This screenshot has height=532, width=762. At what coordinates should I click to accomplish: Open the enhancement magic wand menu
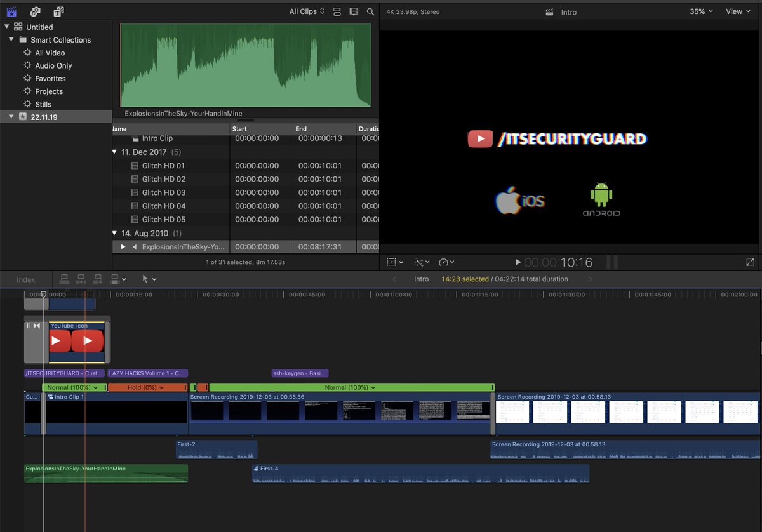click(x=422, y=262)
